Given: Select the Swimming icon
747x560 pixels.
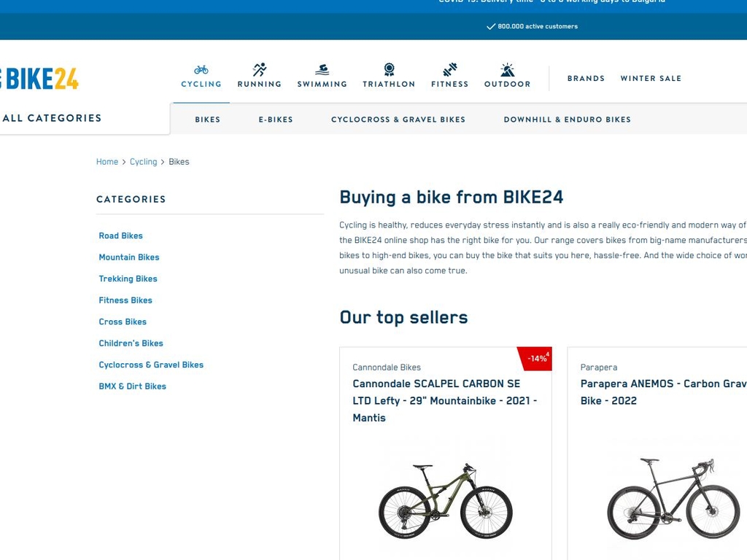Looking at the screenshot, I should pos(322,70).
